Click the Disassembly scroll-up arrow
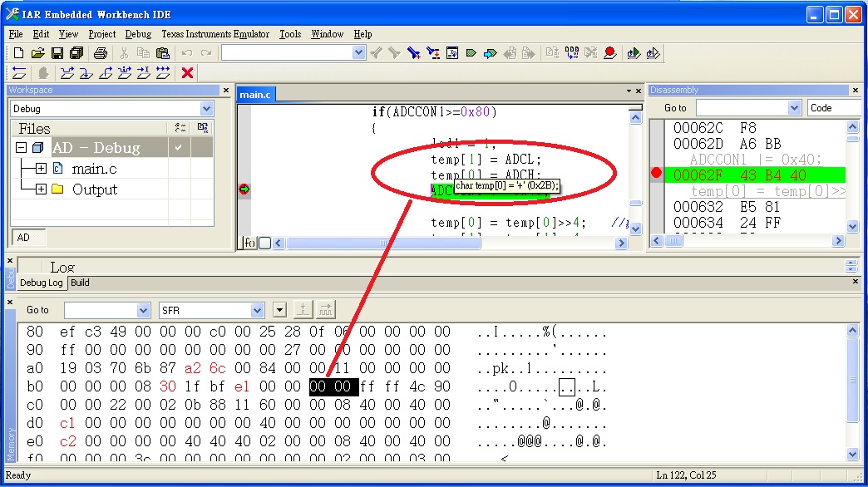868x487 pixels. (852, 126)
